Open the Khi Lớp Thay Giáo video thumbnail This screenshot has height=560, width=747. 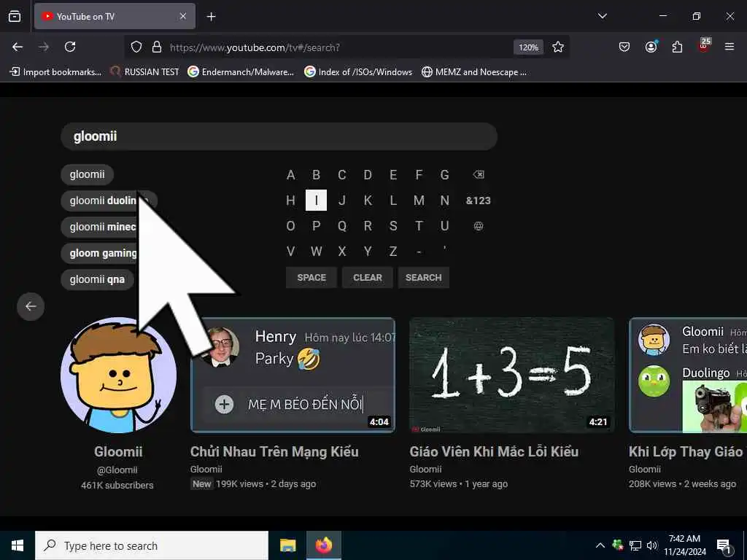[x=688, y=376]
